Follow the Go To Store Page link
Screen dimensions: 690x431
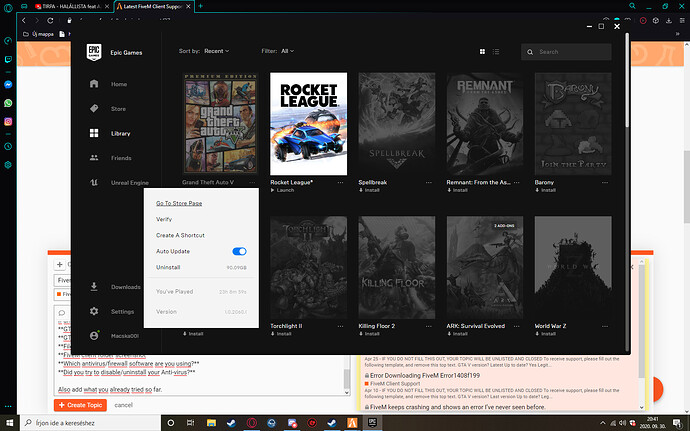[179, 203]
